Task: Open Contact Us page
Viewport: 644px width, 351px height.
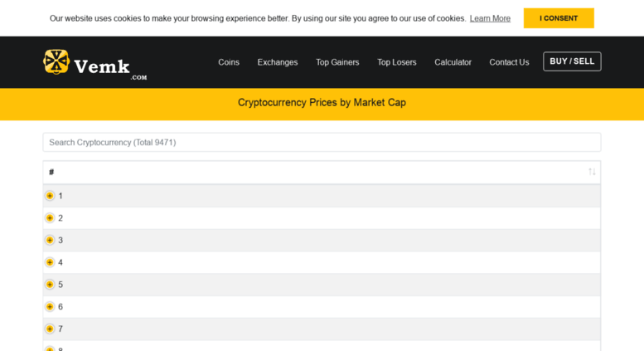Action: tap(509, 62)
